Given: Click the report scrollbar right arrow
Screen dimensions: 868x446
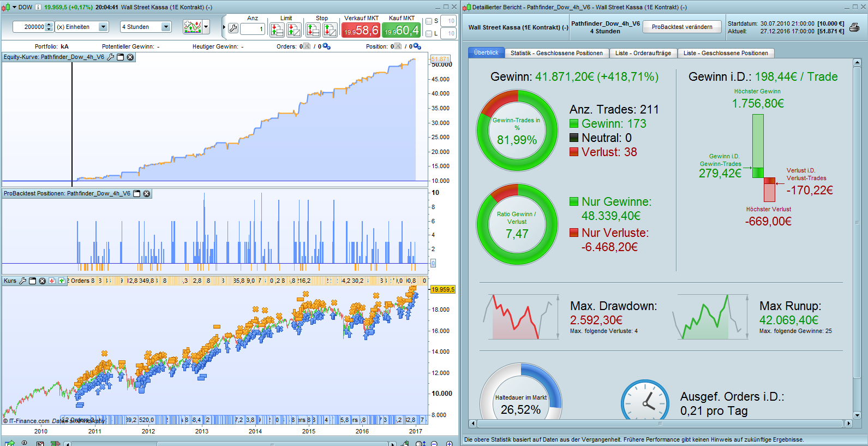Looking at the screenshot, I should 848,424.
